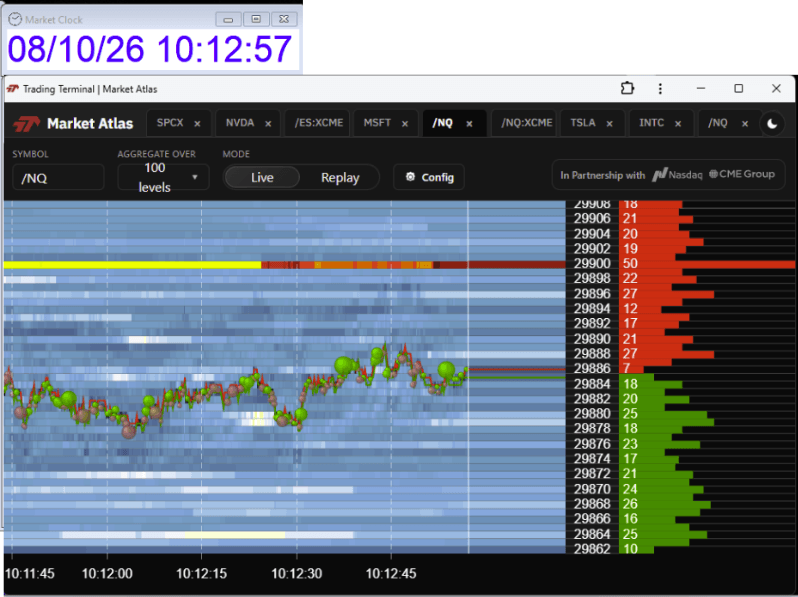Click price level 29886 best ask
This screenshot has height=597, width=798.
coord(592,368)
